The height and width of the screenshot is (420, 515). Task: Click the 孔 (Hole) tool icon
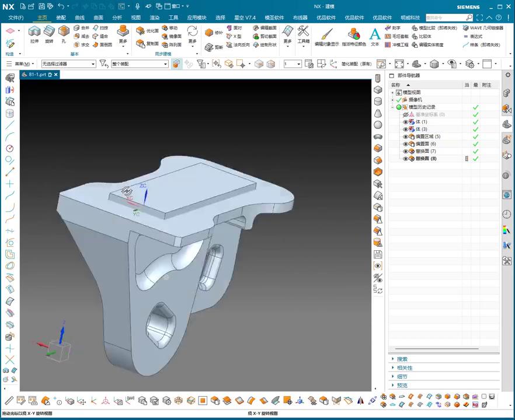pos(64,32)
